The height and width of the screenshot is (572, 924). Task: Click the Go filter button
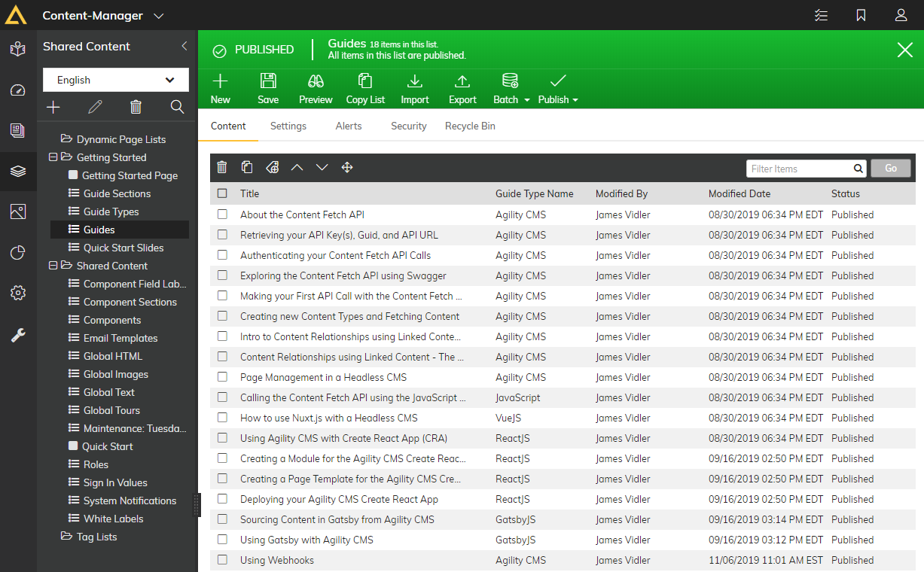891,169
